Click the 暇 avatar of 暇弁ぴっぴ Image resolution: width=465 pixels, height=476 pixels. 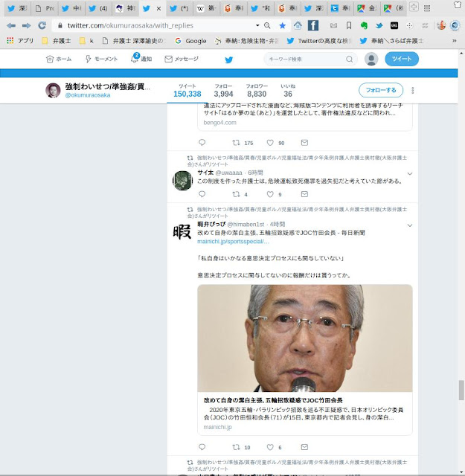tap(182, 232)
